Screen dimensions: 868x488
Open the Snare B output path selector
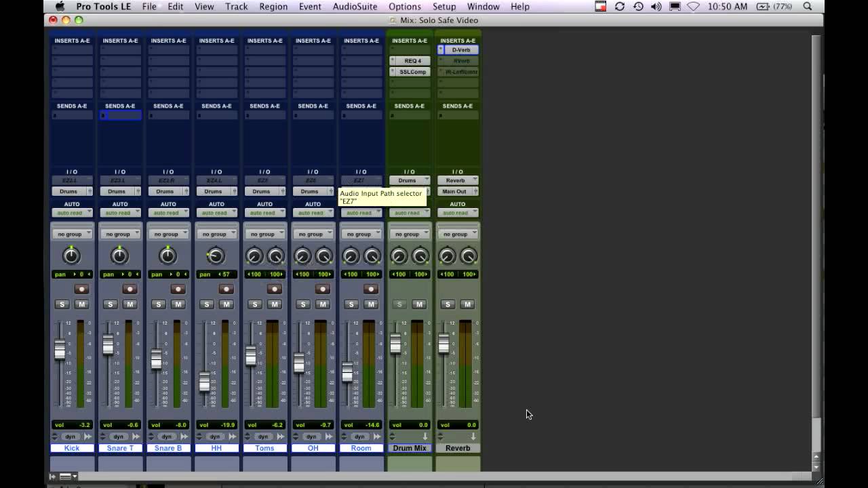[x=167, y=191]
